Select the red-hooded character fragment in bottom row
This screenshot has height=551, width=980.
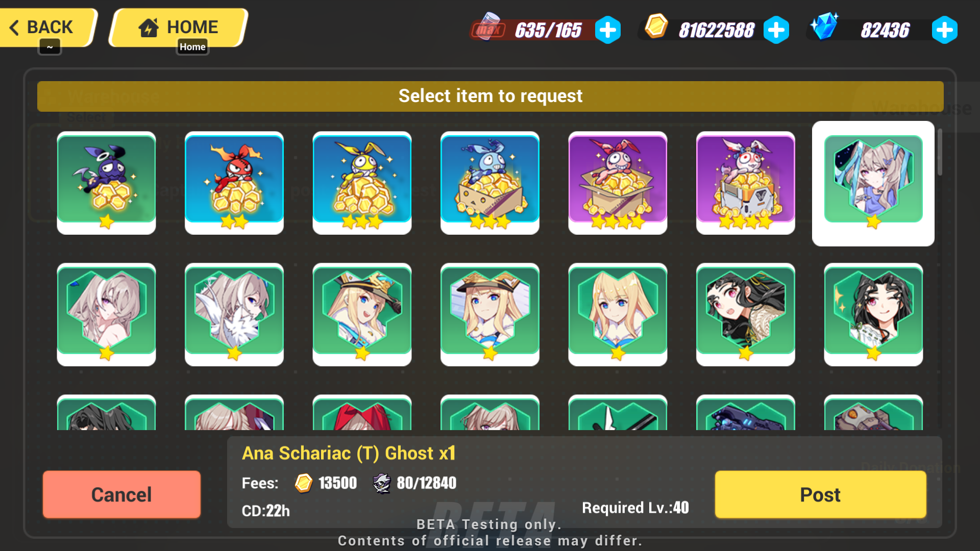pos(362,412)
